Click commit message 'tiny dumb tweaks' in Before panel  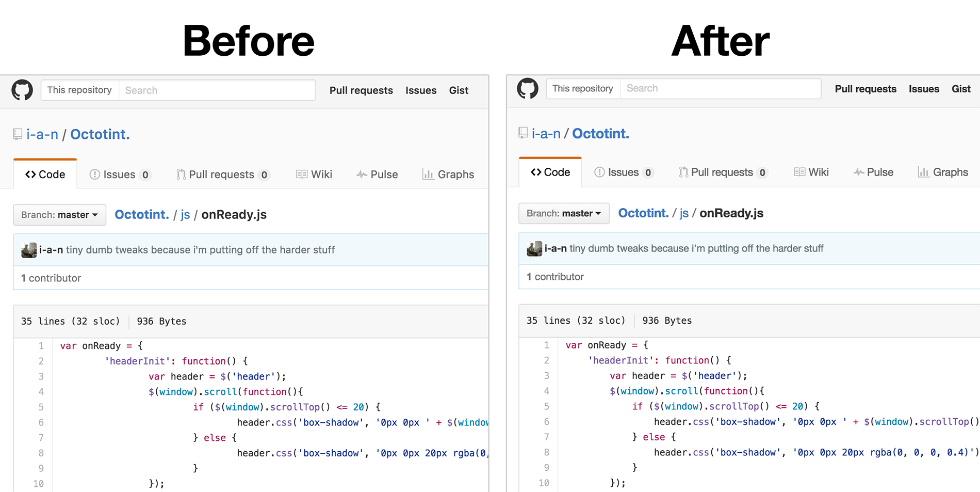(201, 250)
